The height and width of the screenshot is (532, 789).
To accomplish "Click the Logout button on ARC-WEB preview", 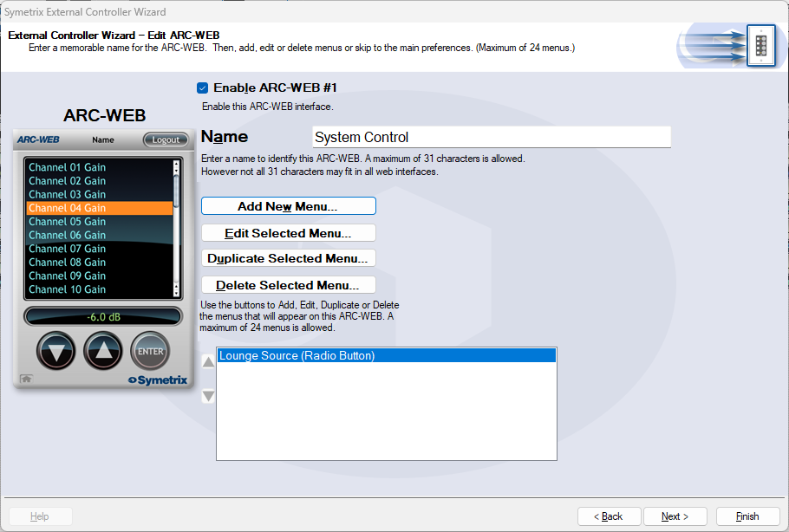I will click(165, 139).
